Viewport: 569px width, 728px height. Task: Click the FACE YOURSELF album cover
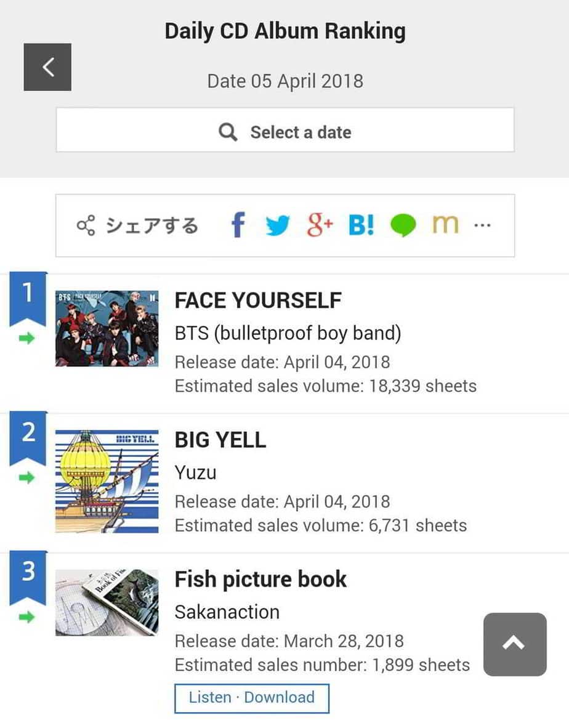point(107,328)
